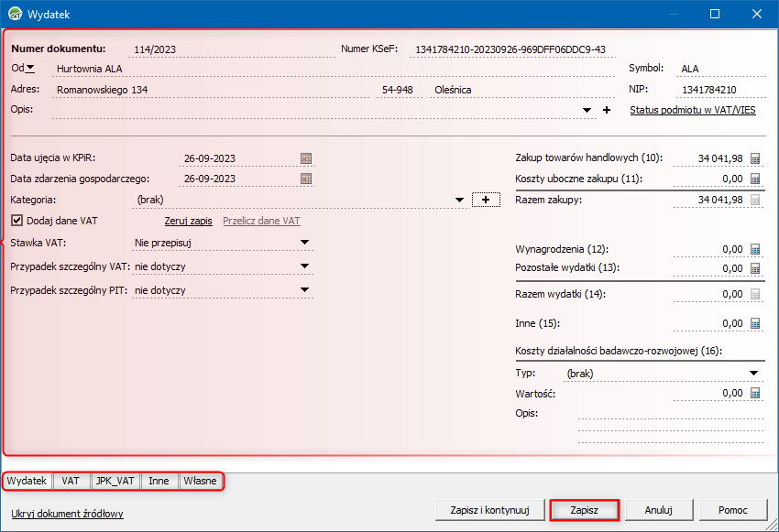
Task: Open calculator for Zakup towarów handlowych (10)
Action: 755,158
